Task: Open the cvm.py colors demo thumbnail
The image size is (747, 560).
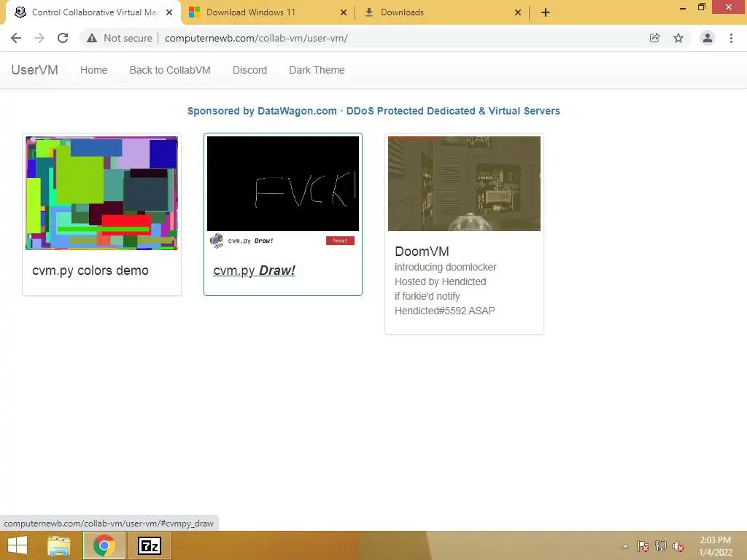Action: point(101,192)
